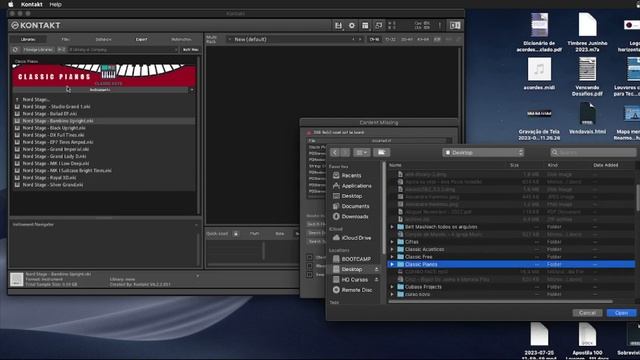The height and width of the screenshot is (360, 640).
Task: Click the Instr Nav button
Action: (191, 49)
